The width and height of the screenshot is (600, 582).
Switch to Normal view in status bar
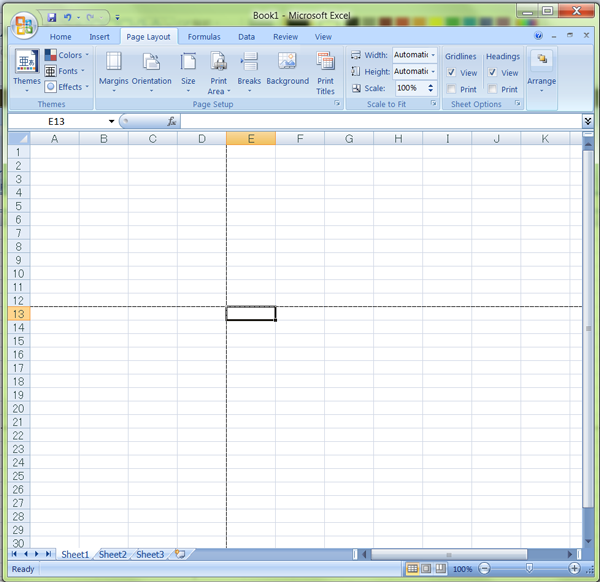pos(412,569)
